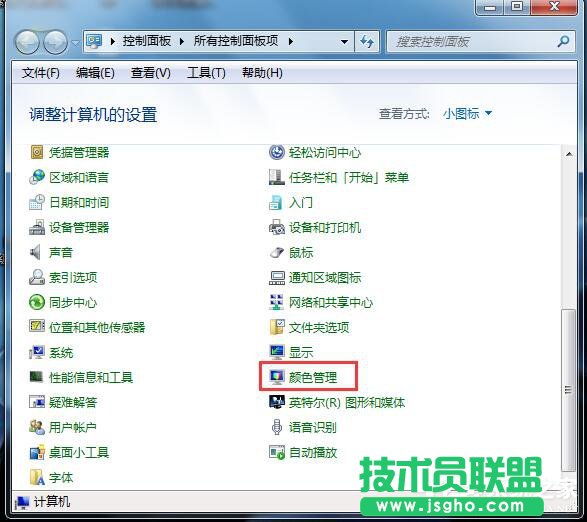This screenshot has height=522, width=587.
Task: Click the Speech Recognition (语音识别) microphone icon
Action: [277, 427]
